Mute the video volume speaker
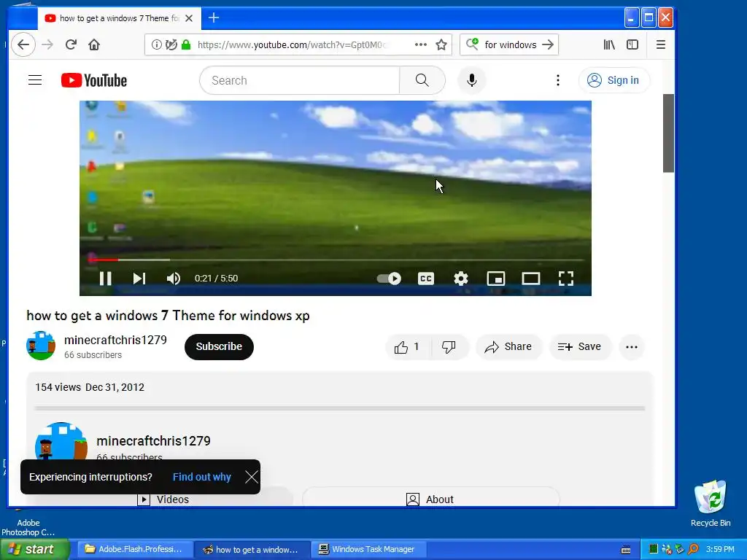The height and width of the screenshot is (560, 747). click(174, 279)
